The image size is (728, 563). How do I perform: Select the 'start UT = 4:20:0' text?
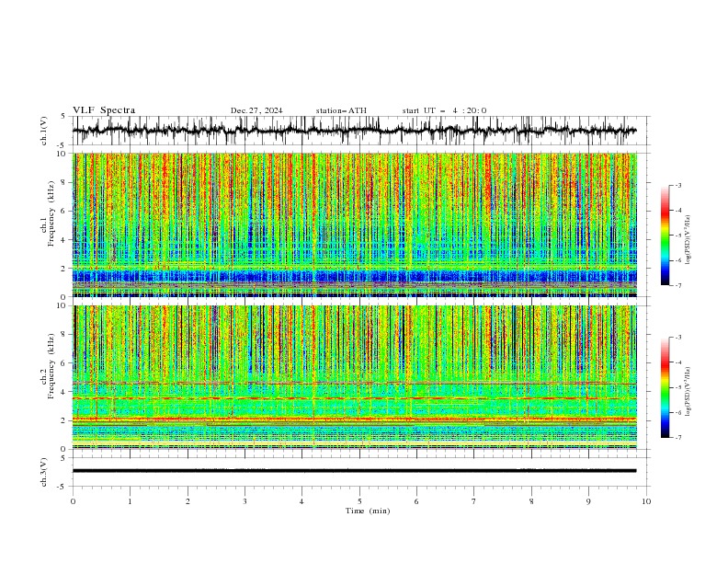(x=444, y=110)
